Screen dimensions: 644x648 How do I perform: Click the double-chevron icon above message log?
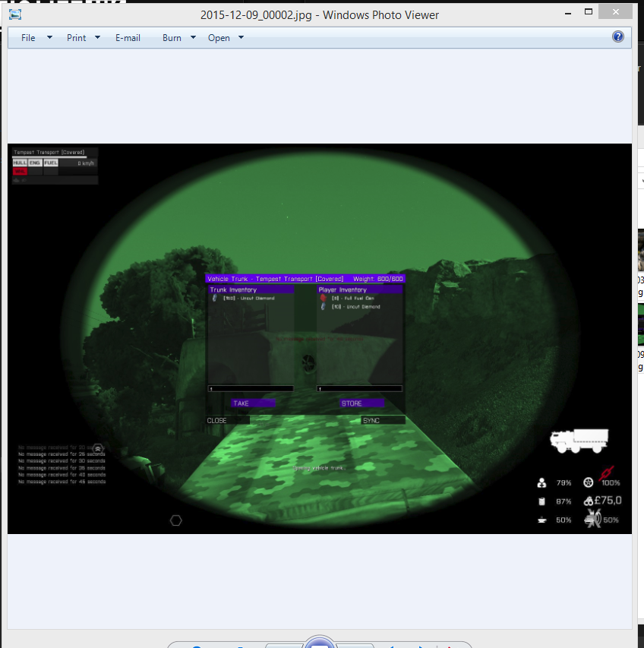tap(98, 448)
